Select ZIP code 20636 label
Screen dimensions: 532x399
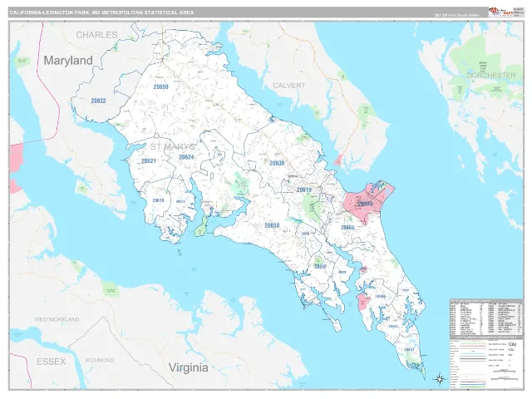[x=277, y=163]
